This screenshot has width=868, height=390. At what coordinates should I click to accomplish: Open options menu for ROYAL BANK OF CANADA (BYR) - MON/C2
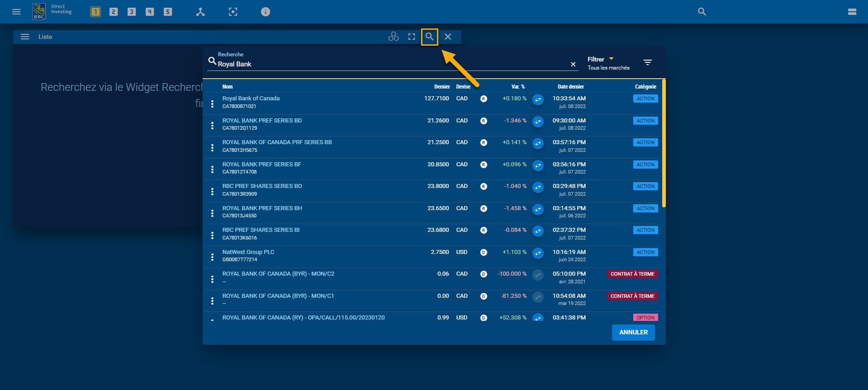tap(212, 279)
